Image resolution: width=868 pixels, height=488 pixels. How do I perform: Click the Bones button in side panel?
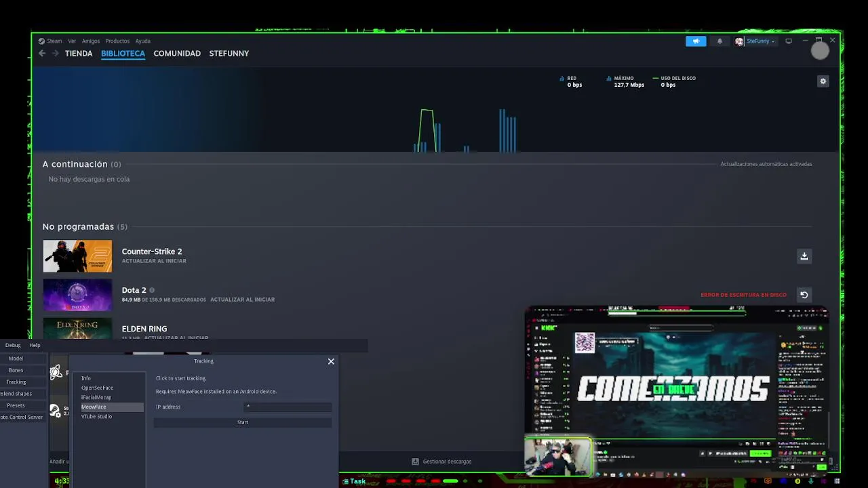(x=22, y=370)
